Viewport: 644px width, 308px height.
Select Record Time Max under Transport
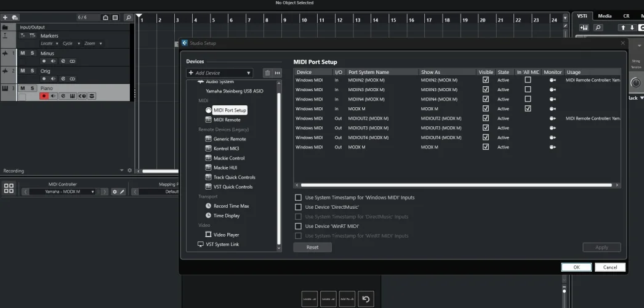(231, 206)
